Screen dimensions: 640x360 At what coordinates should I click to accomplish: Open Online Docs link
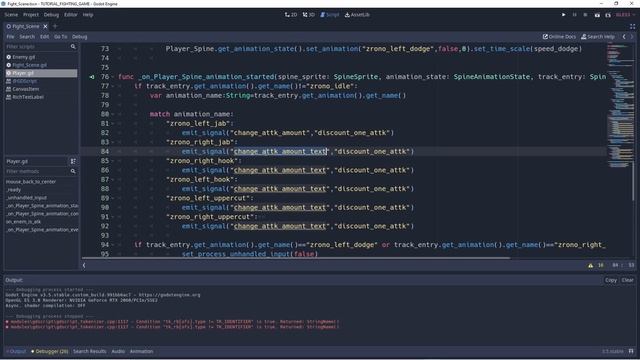559,37
